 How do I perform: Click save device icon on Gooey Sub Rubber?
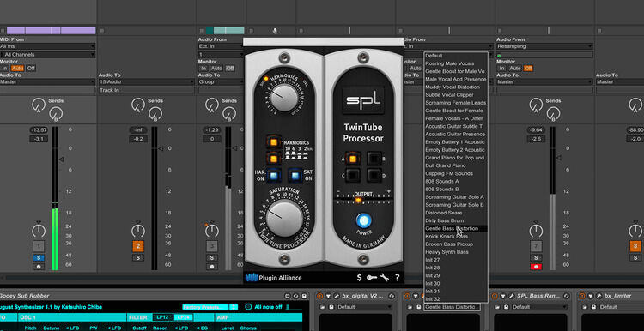(304, 296)
